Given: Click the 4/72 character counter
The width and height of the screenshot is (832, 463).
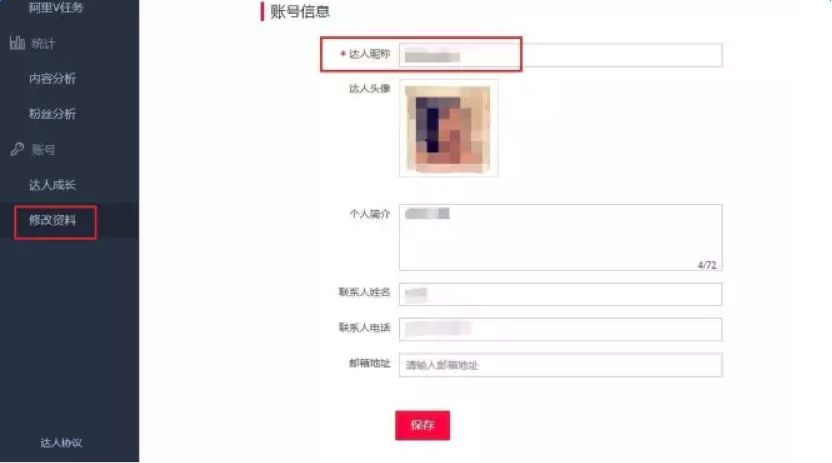Looking at the screenshot, I should tap(707, 265).
